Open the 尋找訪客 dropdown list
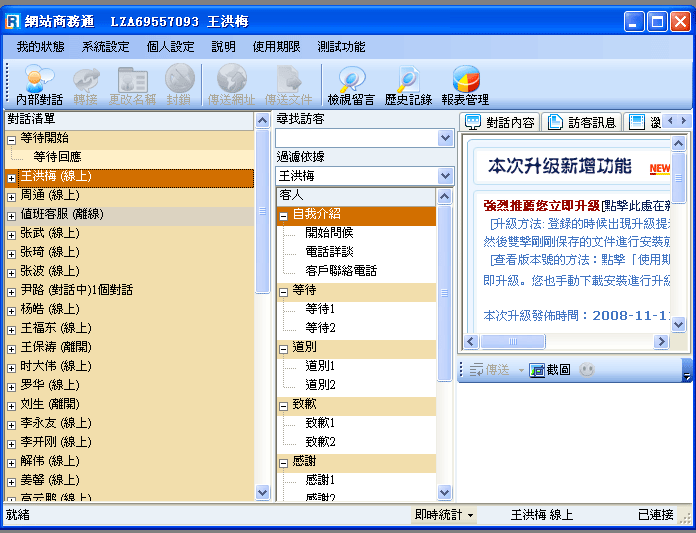The height and width of the screenshot is (533, 696). (x=446, y=139)
